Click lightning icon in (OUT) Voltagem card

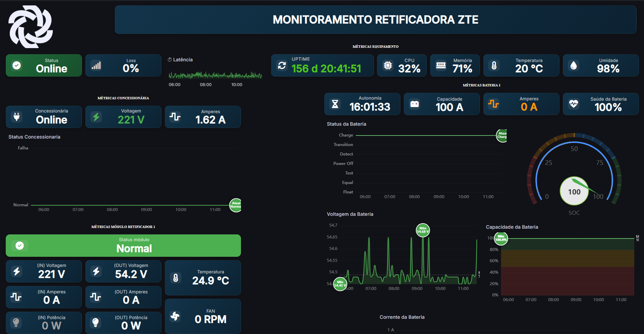click(96, 271)
